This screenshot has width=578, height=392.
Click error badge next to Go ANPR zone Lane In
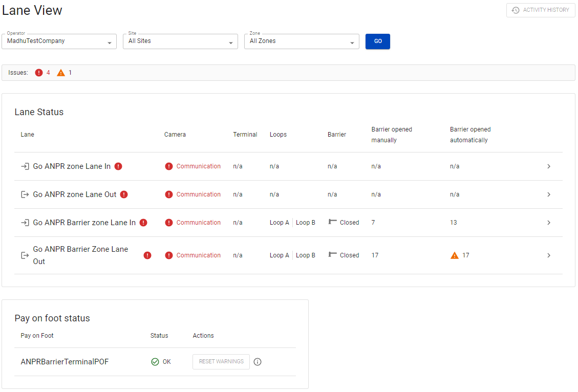118,166
